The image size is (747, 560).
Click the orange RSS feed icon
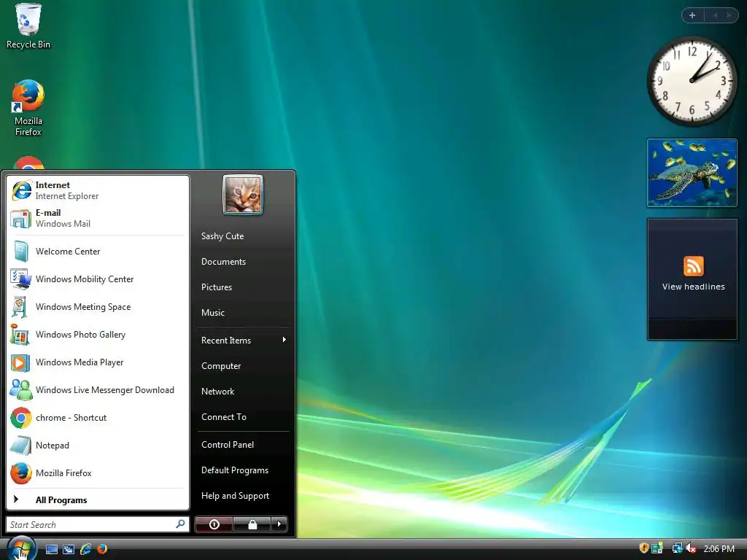[x=693, y=265]
